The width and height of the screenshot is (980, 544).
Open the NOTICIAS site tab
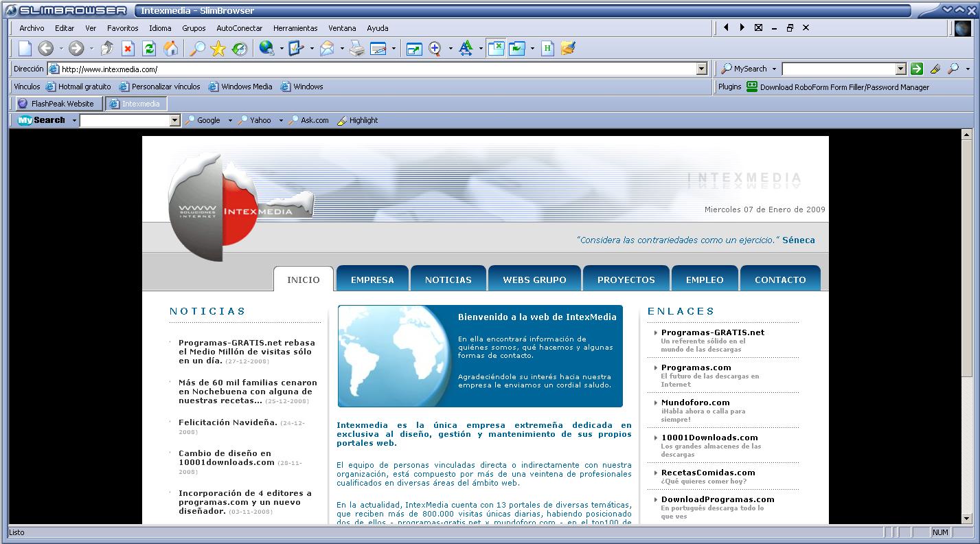click(x=448, y=279)
